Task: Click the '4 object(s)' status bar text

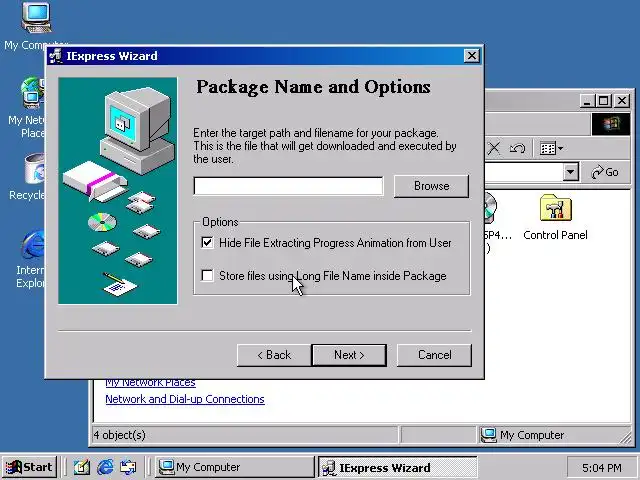Action: (x=120, y=435)
